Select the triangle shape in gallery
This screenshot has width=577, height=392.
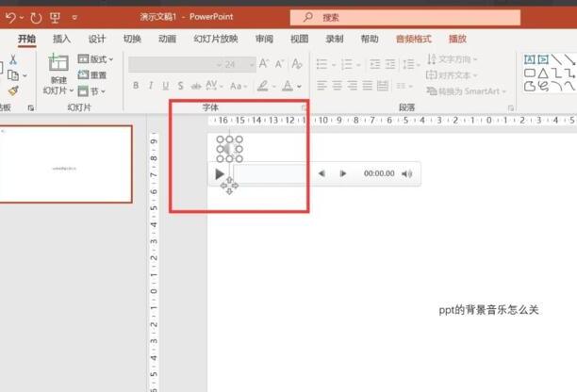543,73
